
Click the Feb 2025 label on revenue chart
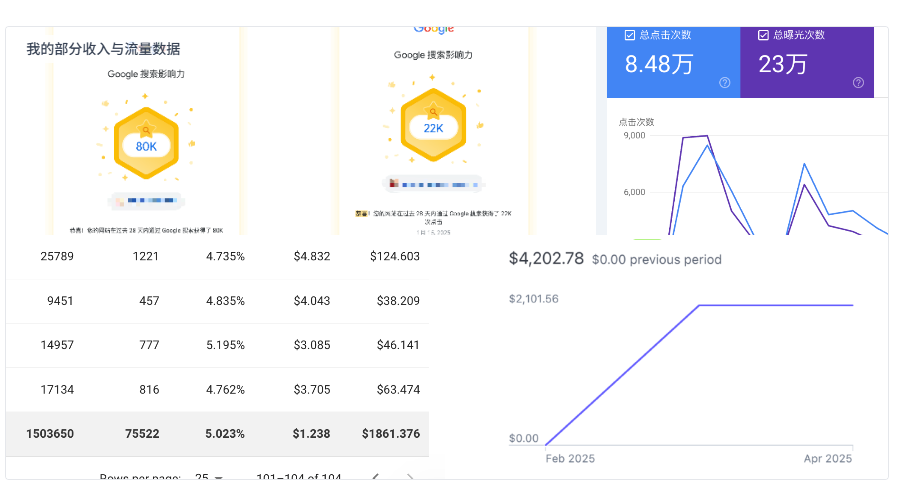coord(570,458)
